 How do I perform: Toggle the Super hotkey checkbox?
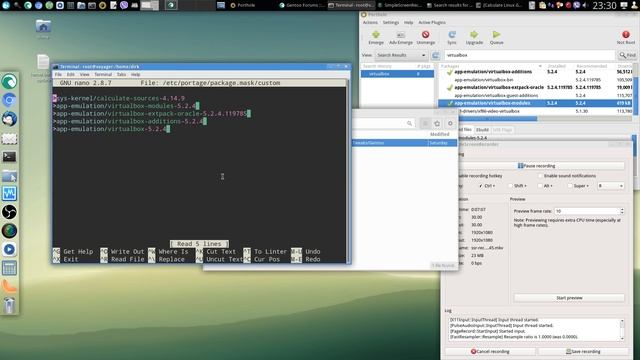point(570,186)
